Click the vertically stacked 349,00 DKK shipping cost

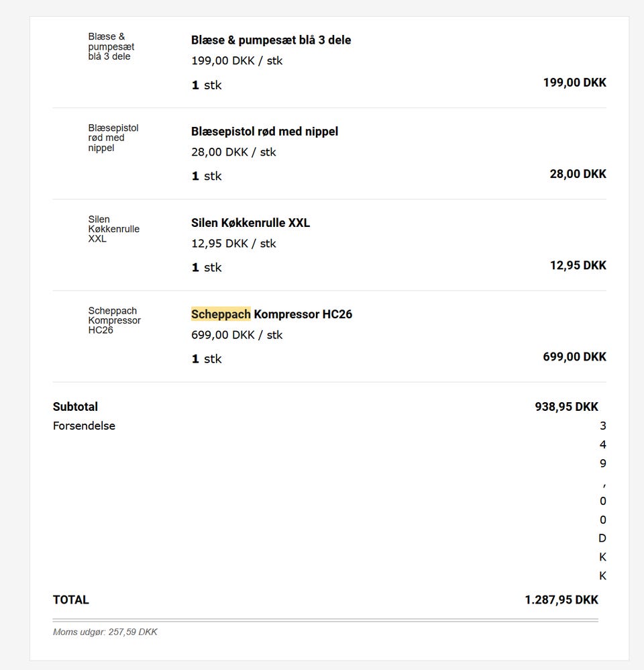(602, 501)
